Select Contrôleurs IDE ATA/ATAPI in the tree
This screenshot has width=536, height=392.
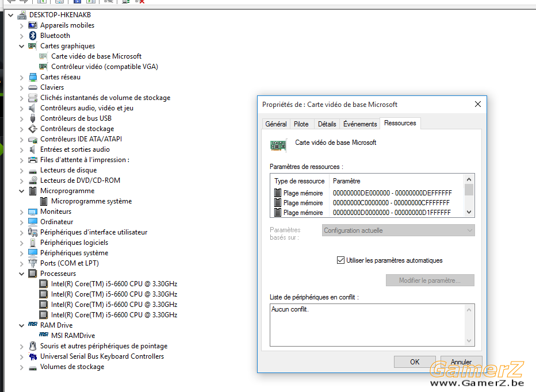(x=81, y=139)
